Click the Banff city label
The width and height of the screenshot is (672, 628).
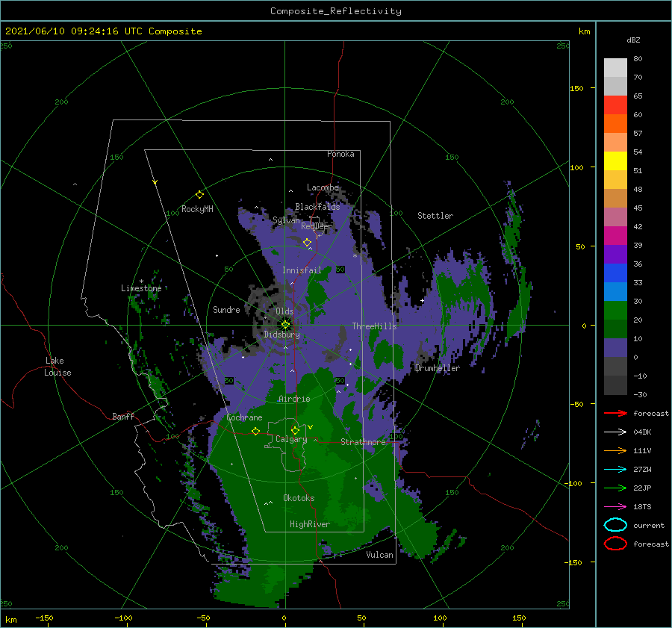[123, 416]
